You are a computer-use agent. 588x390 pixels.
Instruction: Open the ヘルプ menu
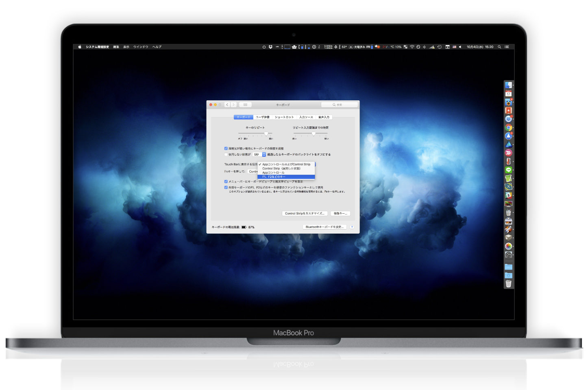pos(157,47)
